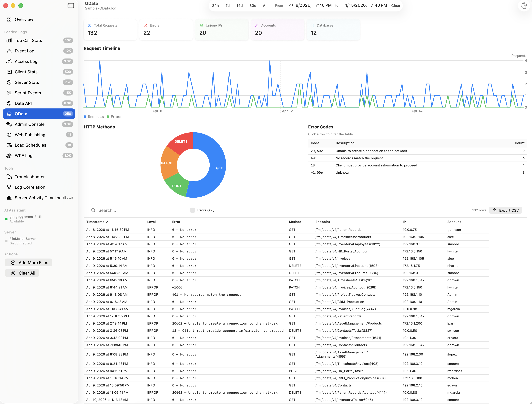Click Add More Files button
The height and width of the screenshot is (404, 532).
(x=29, y=263)
